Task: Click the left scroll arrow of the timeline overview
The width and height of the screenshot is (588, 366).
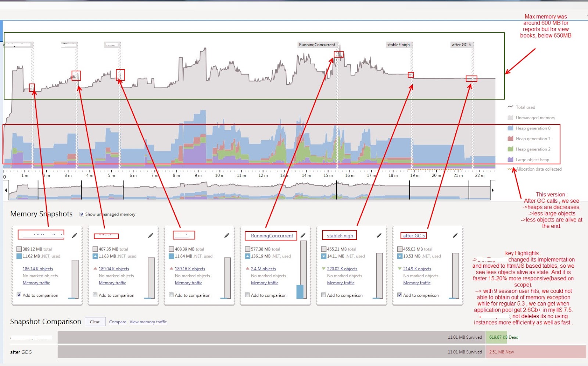Action: (6, 190)
